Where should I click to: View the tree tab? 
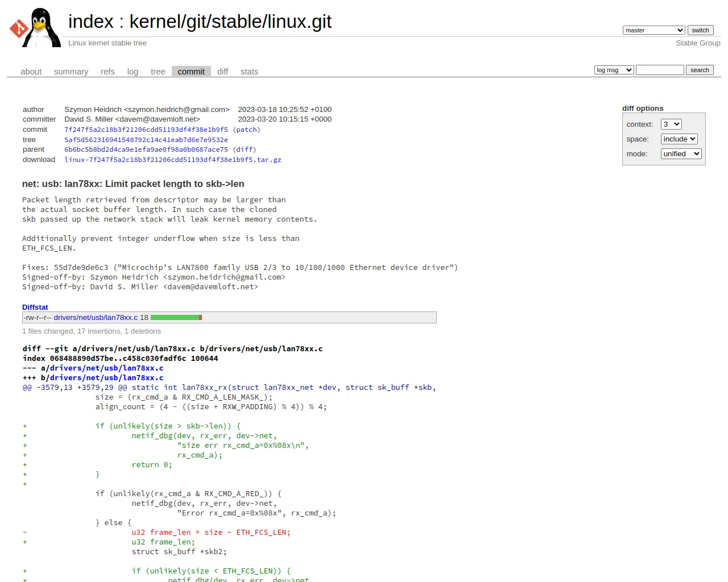158,72
